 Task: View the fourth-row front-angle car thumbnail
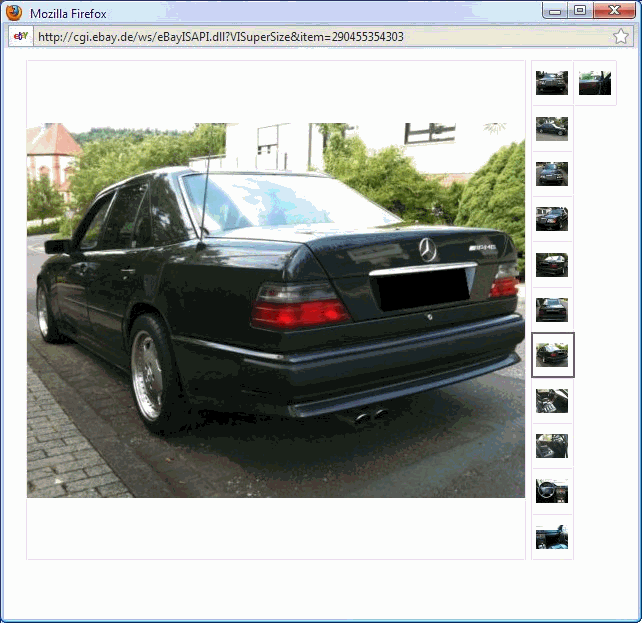point(551,219)
